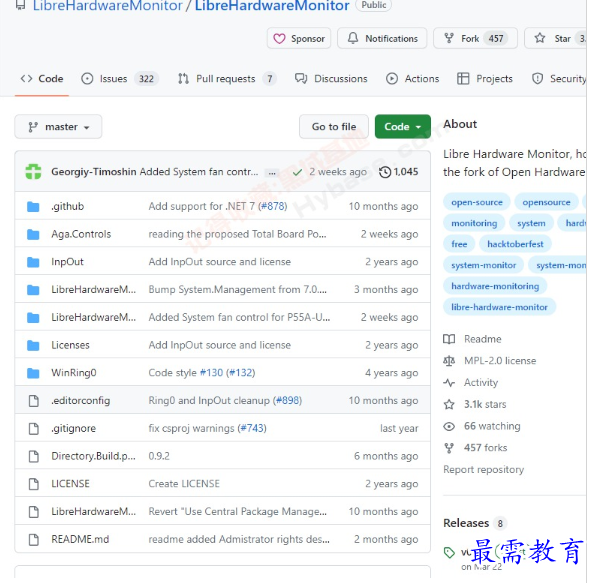The image size is (592, 583).
Task: Open the Directory.Build.p... file
Action: (93, 456)
